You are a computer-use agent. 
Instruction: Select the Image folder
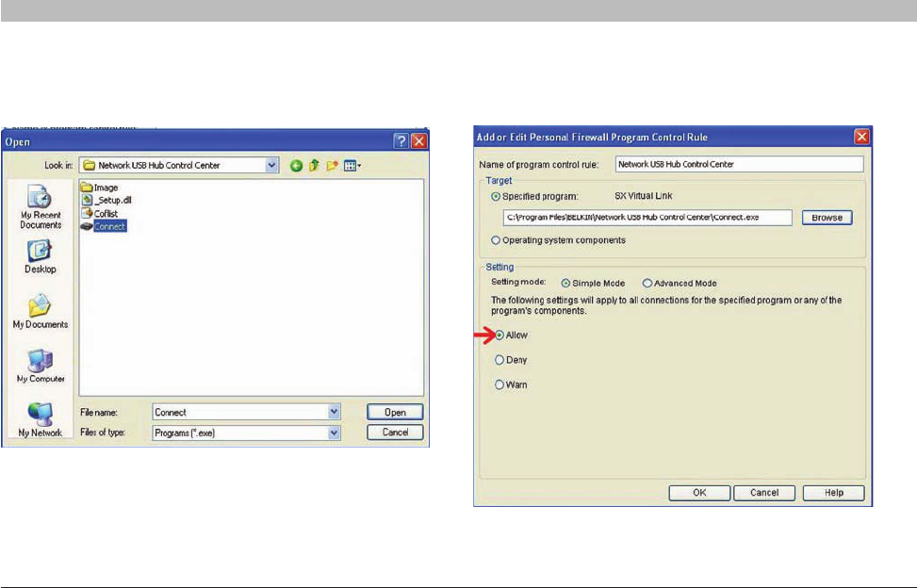pyautogui.click(x=99, y=188)
